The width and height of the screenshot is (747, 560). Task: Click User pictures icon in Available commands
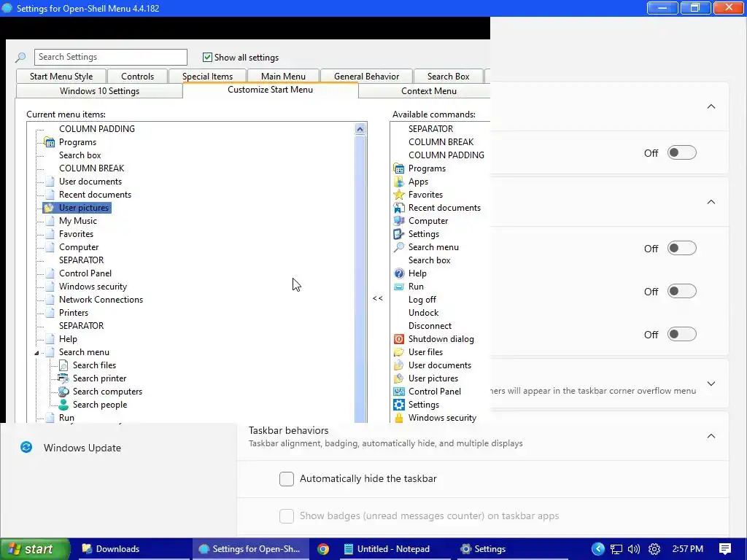399,378
